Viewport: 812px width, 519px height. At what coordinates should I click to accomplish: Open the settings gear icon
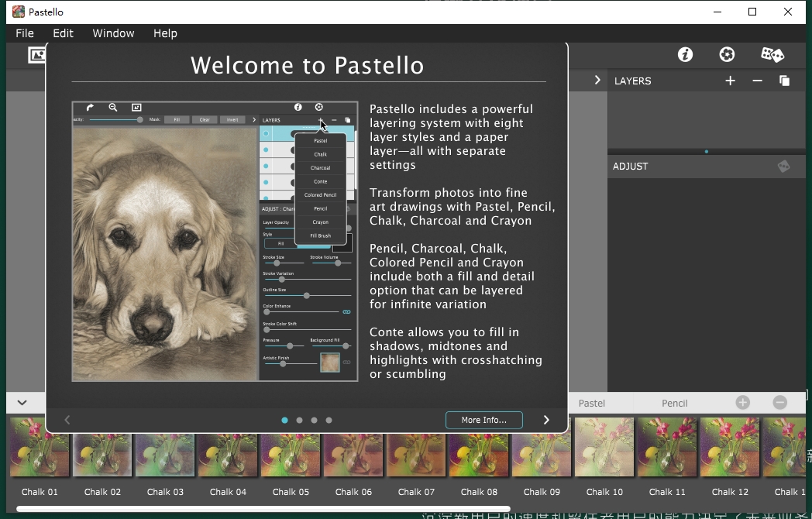(x=727, y=54)
